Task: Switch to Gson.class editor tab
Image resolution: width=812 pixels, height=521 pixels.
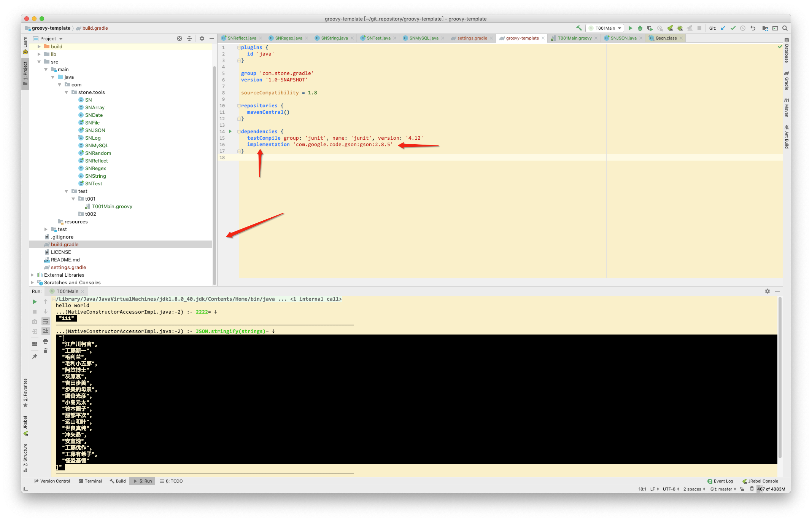Action: point(666,38)
